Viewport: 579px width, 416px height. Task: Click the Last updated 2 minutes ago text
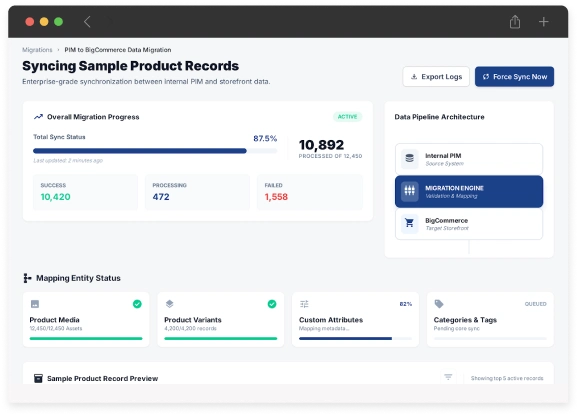(x=68, y=161)
